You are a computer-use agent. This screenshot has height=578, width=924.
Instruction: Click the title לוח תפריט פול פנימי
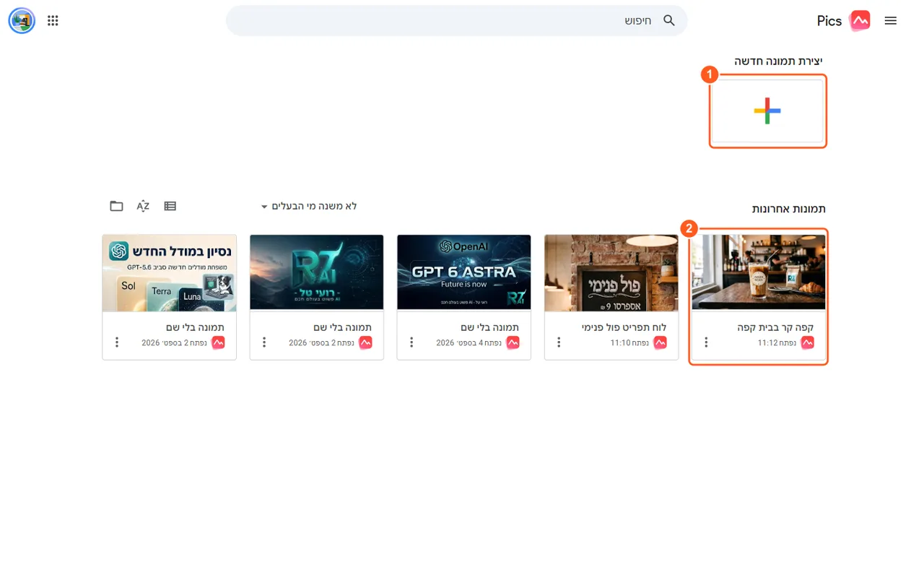coord(624,327)
